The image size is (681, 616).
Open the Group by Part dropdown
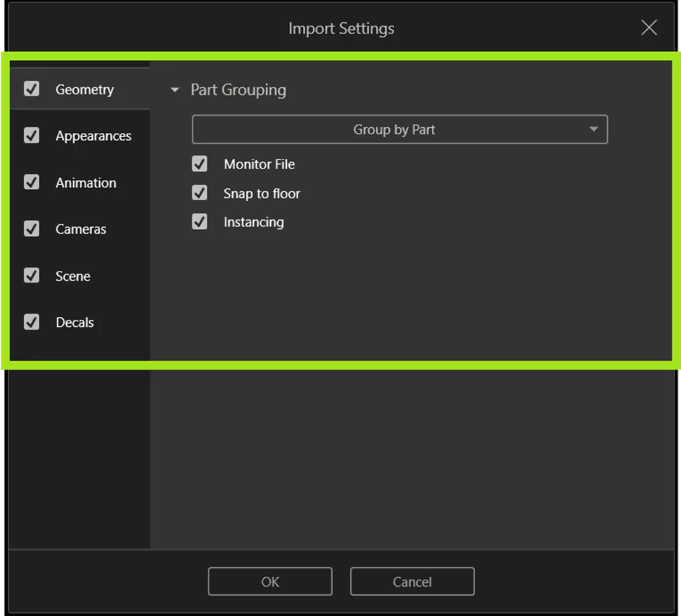coord(399,129)
